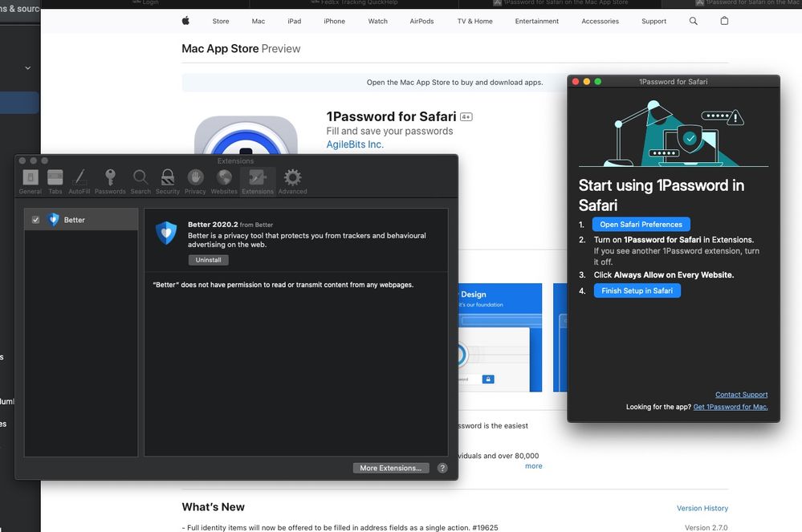Image resolution: width=802 pixels, height=532 pixels.
Task: Open the Passwords preferences pane
Action: pyautogui.click(x=110, y=181)
